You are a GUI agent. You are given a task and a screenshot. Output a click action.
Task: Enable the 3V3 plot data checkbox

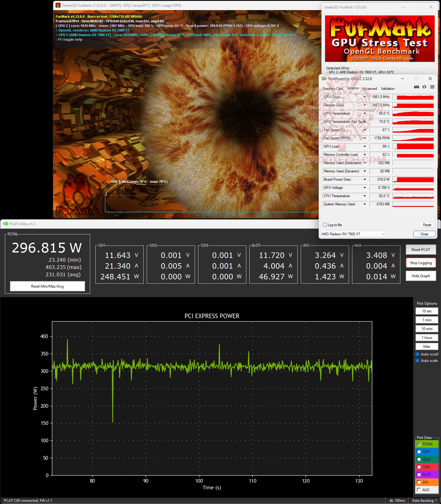(x=419, y=482)
